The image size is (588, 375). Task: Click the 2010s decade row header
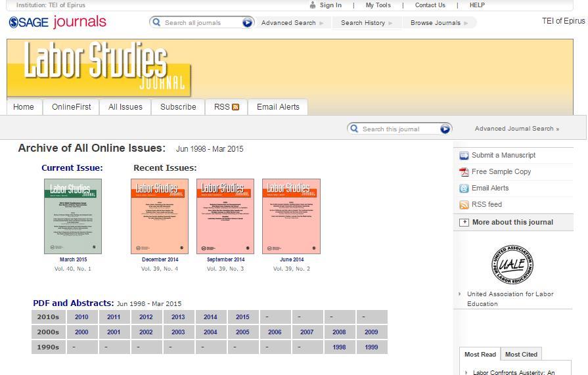49,317
